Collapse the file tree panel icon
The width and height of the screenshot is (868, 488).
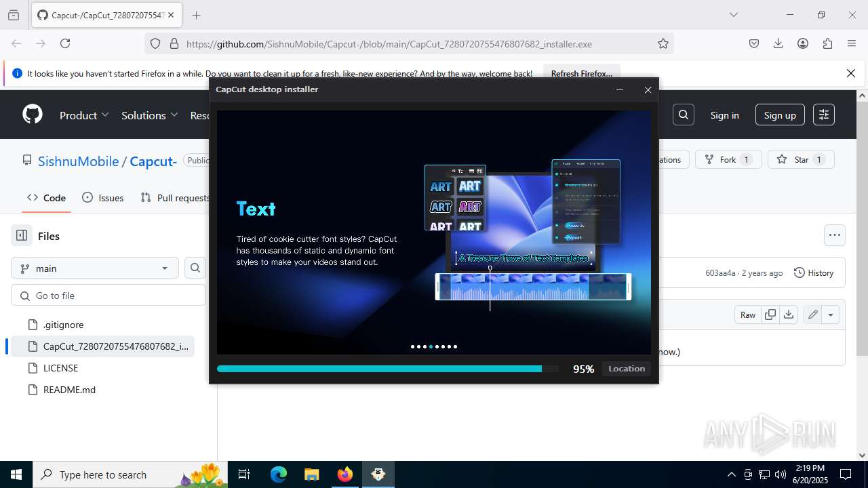coord(22,236)
